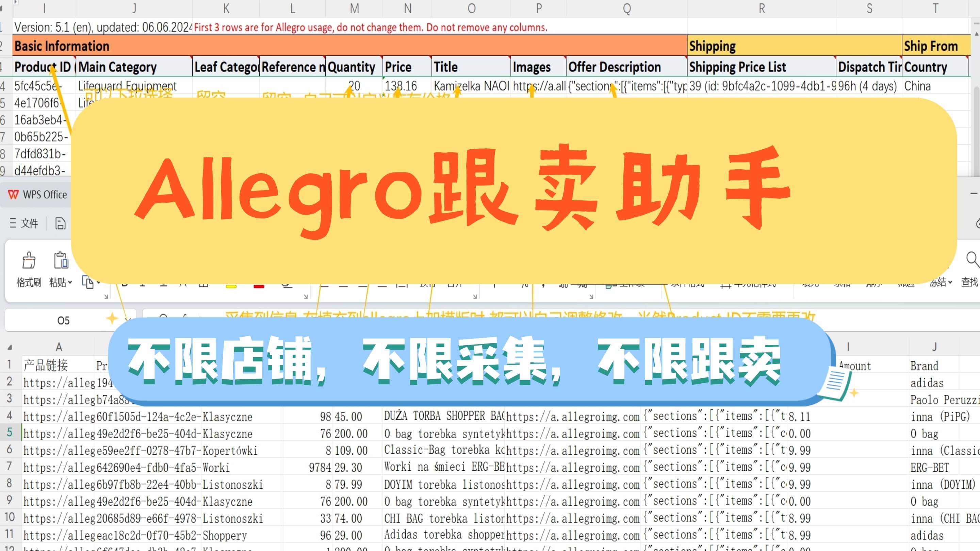This screenshot has width=980, height=551.
Task: Click the quantity cell 9784
Action: [x=308, y=468]
